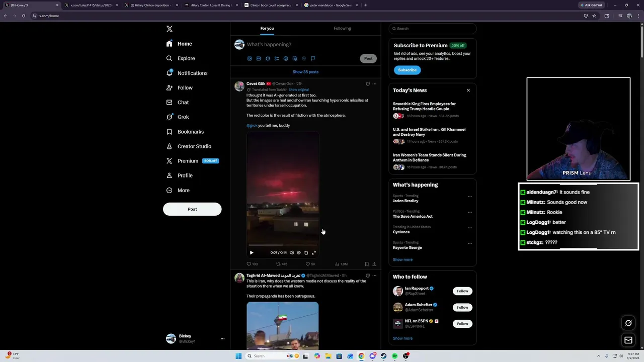The width and height of the screenshot is (644, 362).
Task: Switch to the Hillary Clinton deposition browser tab
Action: (x=150, y=5)
